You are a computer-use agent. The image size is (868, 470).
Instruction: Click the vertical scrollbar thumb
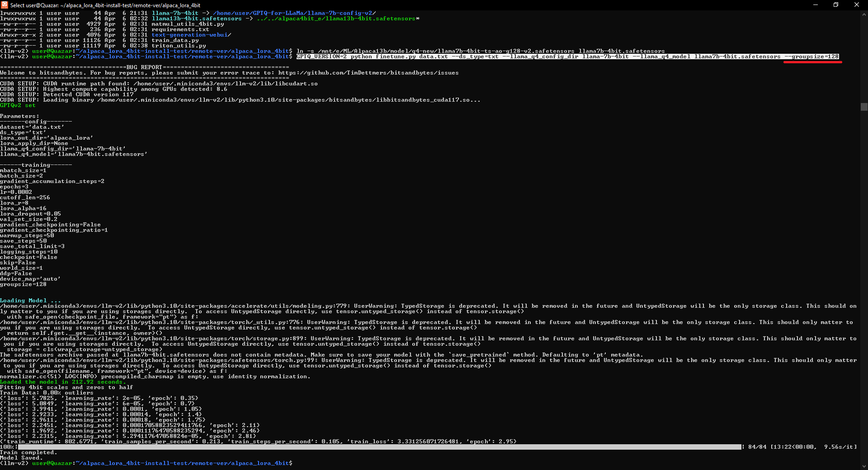click(864, 107)
